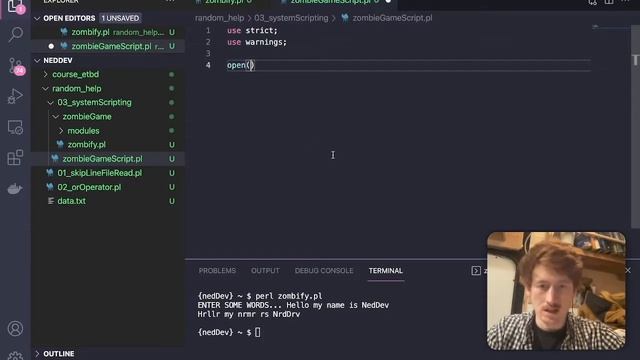The width and height of the screenshot is (640, 360).
Task: Open zombify.pl in zombieGame folder
Action: [87, 144]
